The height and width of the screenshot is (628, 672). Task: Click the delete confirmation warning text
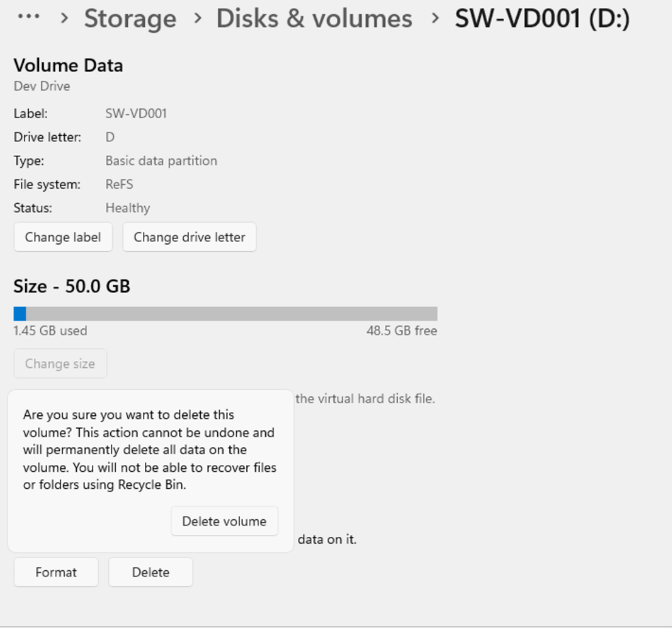click(150, 449)
